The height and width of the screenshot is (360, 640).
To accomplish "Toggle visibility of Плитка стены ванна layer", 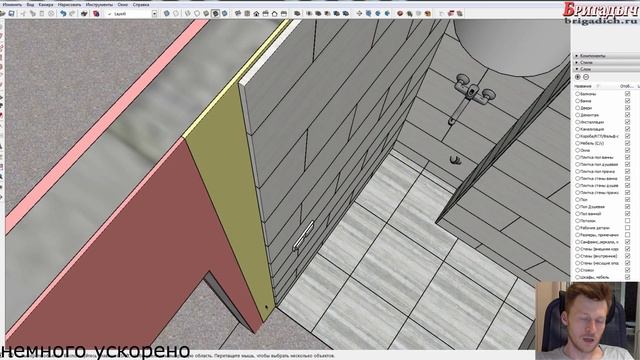I will (627, 178).
